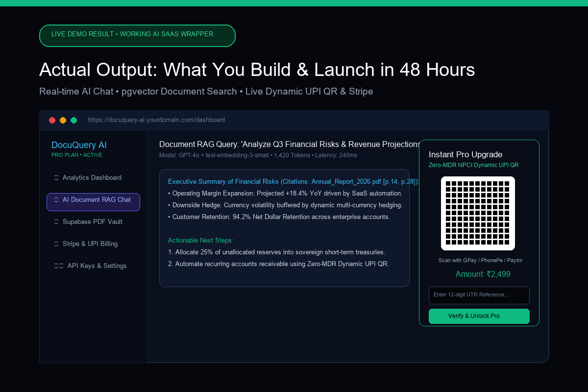
Task: Click the green window maximize dot
Action: coord(74,120)
